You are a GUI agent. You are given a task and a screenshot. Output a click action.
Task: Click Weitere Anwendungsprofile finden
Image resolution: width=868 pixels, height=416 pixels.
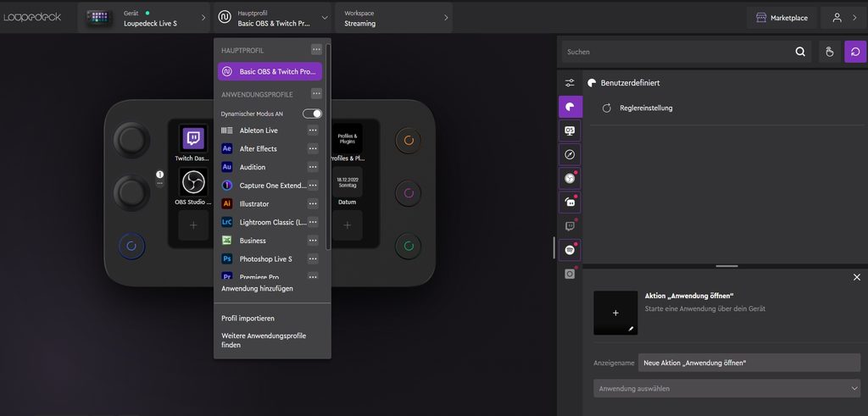point(264,341)
